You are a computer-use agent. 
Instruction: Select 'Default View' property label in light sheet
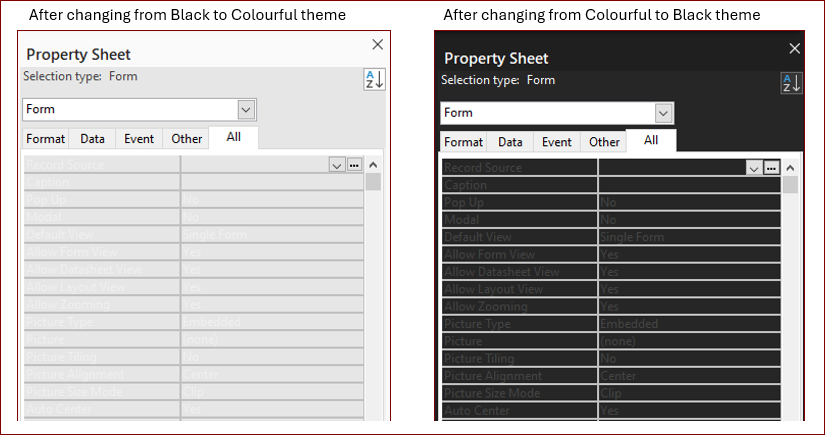click(x=60, y=234)
